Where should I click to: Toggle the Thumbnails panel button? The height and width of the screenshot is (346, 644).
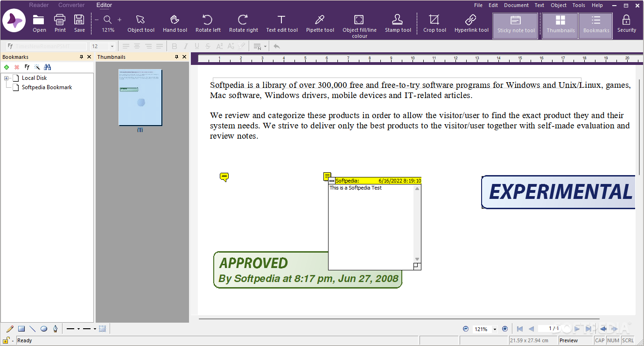pyautogui.click(x=560, y=26)
